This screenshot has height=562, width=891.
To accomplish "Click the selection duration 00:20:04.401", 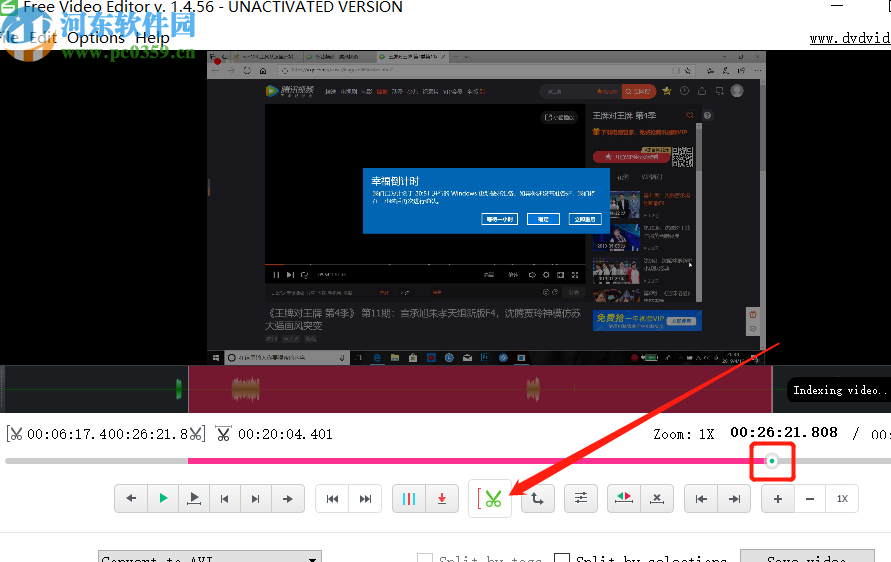I will [x=285, y=435].
